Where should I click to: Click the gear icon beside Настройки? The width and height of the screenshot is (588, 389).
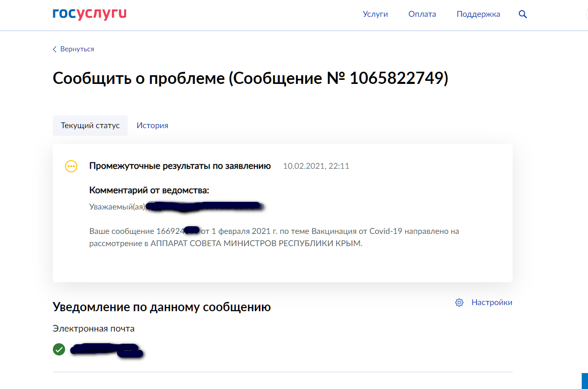pyautogui.click(x=459, y=303)
